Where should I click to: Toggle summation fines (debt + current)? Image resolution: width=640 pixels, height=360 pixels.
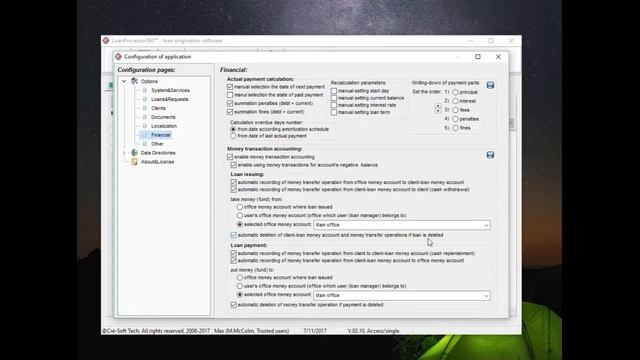[x=230, y=111]
